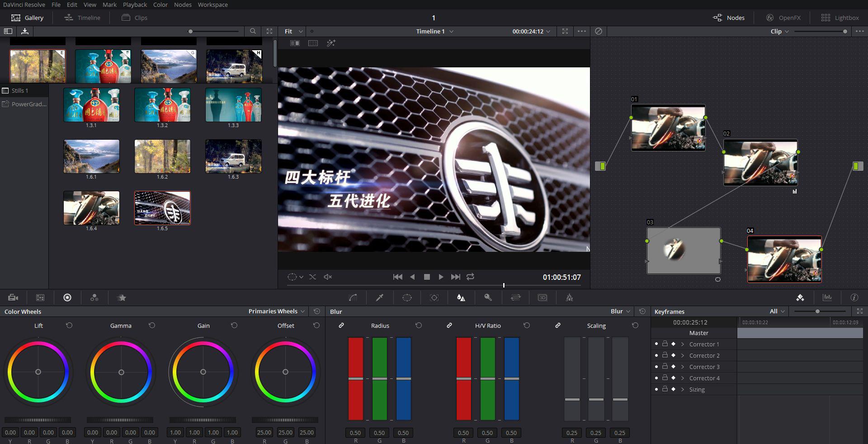Toggle image wipe in viewer
Image resolution: width=868 pixels, height=444 pixels.
pyautogui.click(x=295, y=43)
